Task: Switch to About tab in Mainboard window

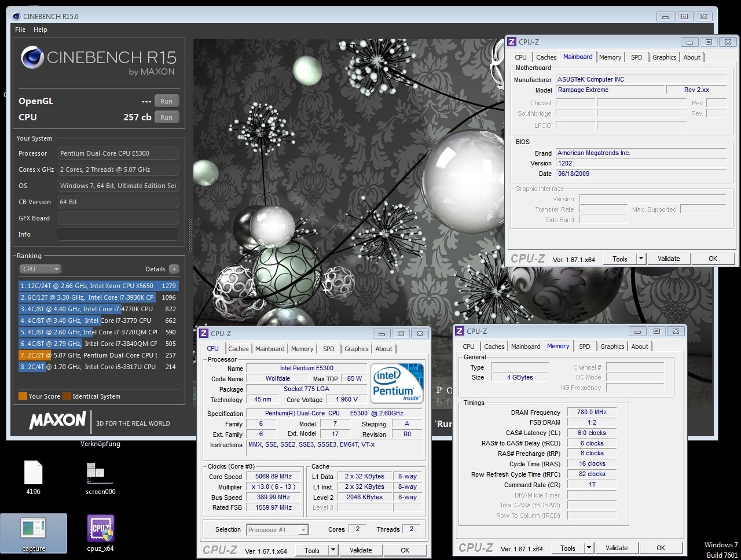Action: [x=692, y=57]
